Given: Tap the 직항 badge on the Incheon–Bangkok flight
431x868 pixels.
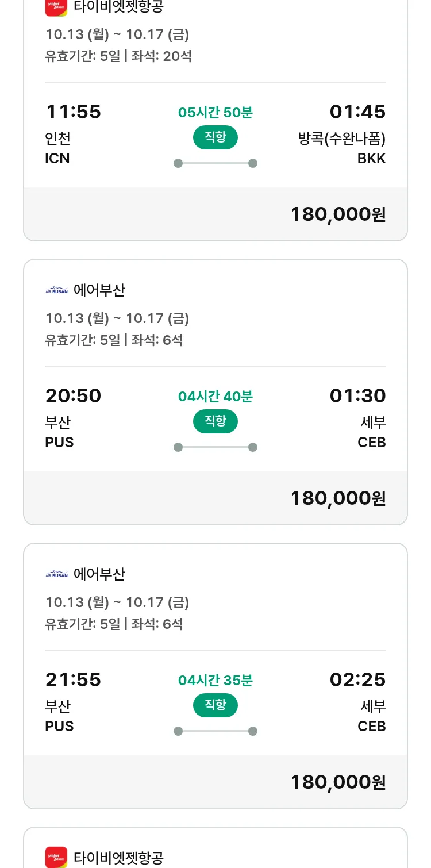Looking at the screenshot, I should click(215, 137).
